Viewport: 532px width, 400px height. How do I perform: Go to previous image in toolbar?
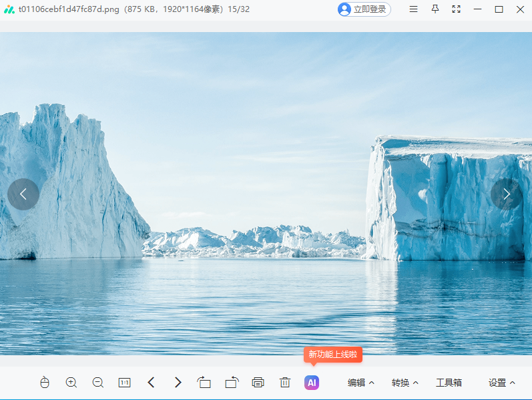pyautogui.click(x=152, y=383)
